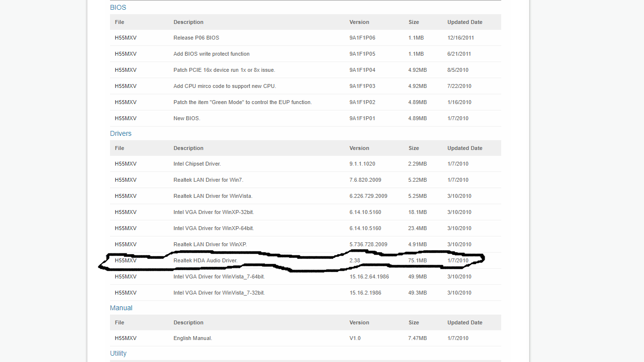Click 'English Manual.' description
The height and width of the screenshot is (362, 644).
(x=193, y=338)
